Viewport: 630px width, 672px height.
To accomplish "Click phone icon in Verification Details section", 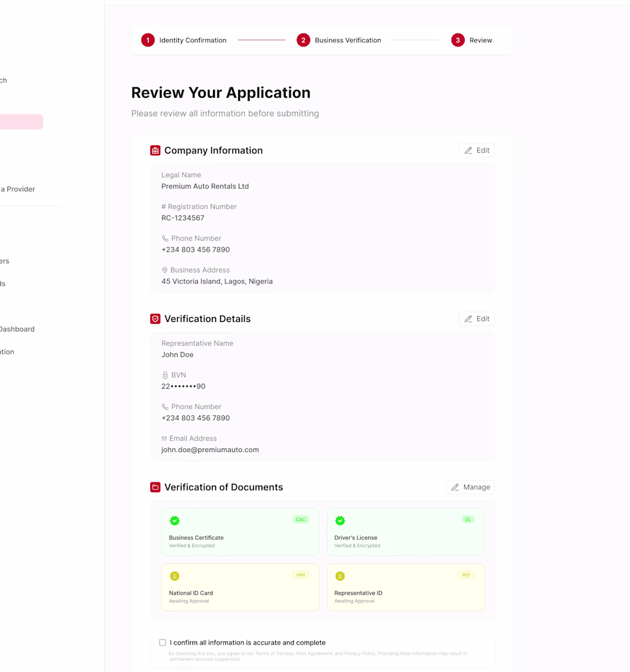I will click(x=165, y=407).
